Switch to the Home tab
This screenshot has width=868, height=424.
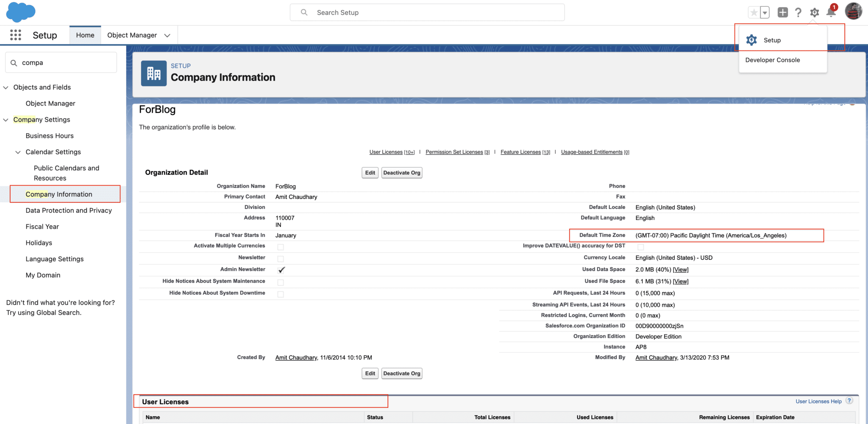pyautogui.click(x=85, y=35)
